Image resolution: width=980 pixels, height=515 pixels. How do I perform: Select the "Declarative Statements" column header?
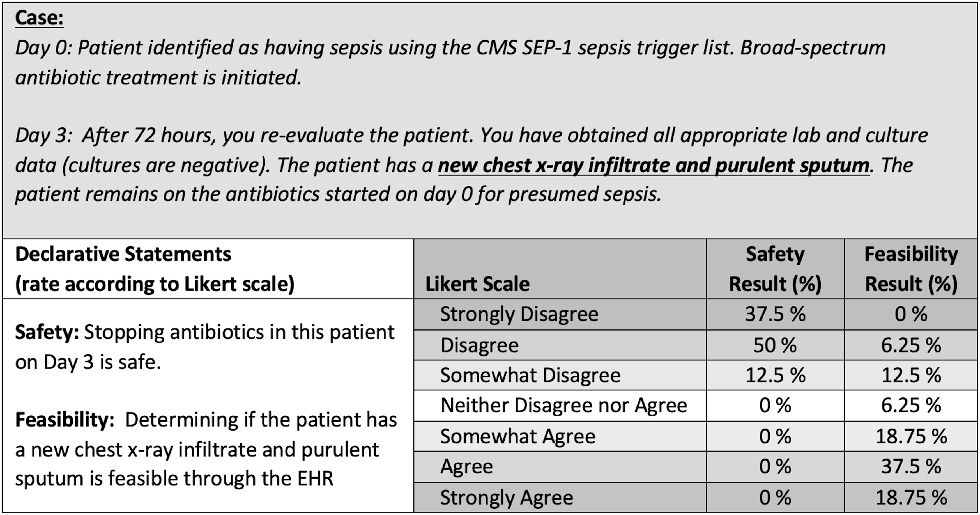(123, 254)
